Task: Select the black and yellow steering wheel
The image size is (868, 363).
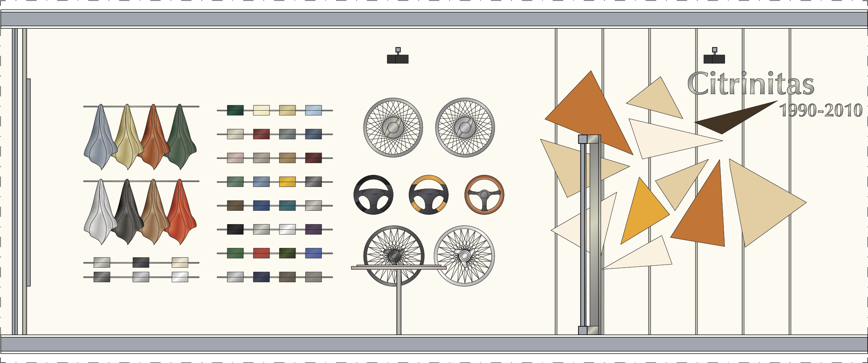Action: tap(429, 195)
